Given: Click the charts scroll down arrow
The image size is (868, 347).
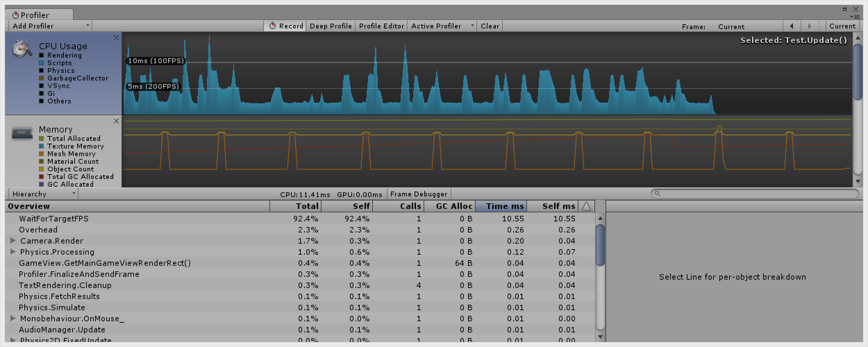Looking at the screenshot, I should [858, 181].
